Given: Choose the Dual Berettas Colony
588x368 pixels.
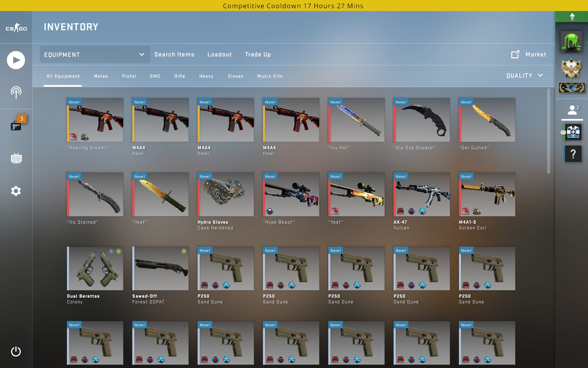Looking at the screenshot, I should coord(95,268).
